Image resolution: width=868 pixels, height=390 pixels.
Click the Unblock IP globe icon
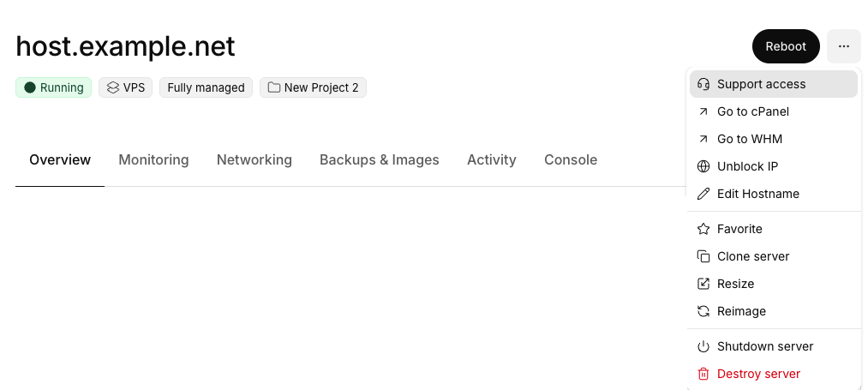click(x=703, y=166)
